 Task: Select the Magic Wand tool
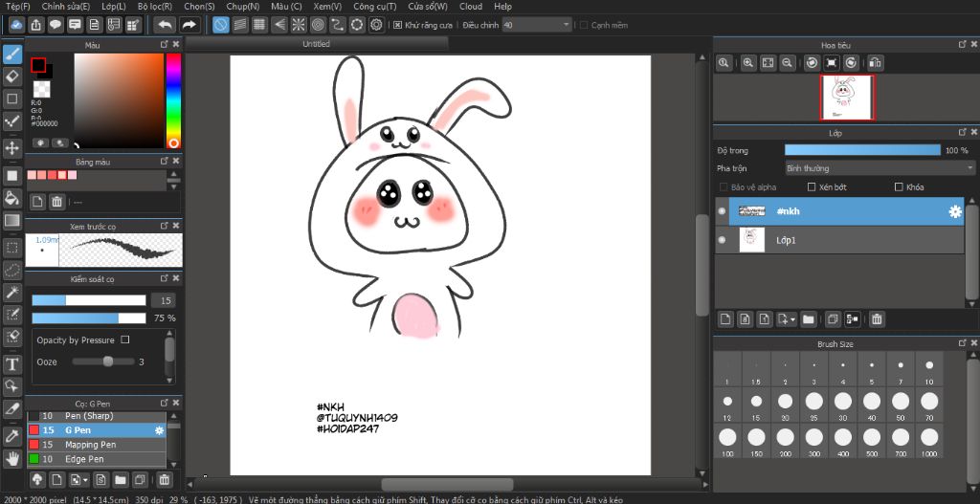point(11,292)
